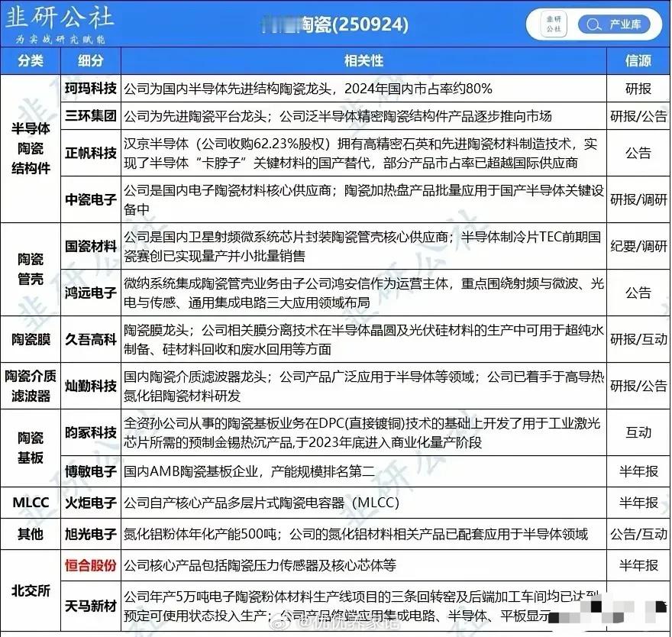The width and height of the screenshot is (672, 637).
Task: Click 研报 source cell for 珂玛科技
Action: pyautogui.click(x=638, y=89)
